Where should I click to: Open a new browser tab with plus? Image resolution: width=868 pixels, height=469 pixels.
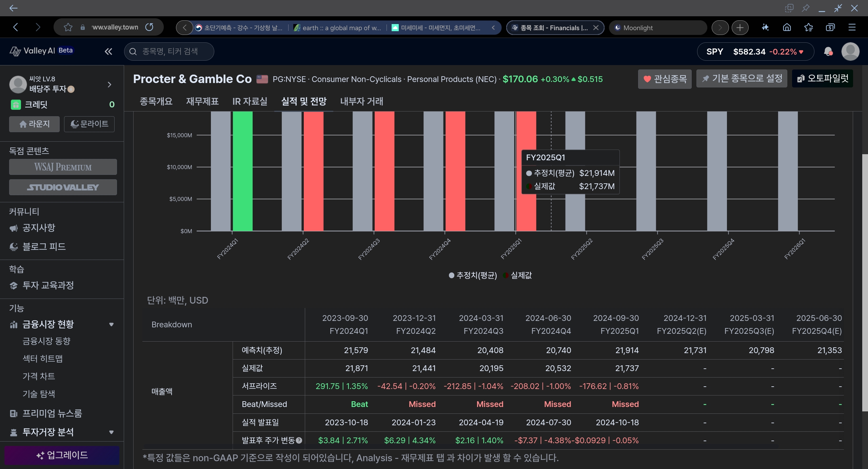click(740, 27)
